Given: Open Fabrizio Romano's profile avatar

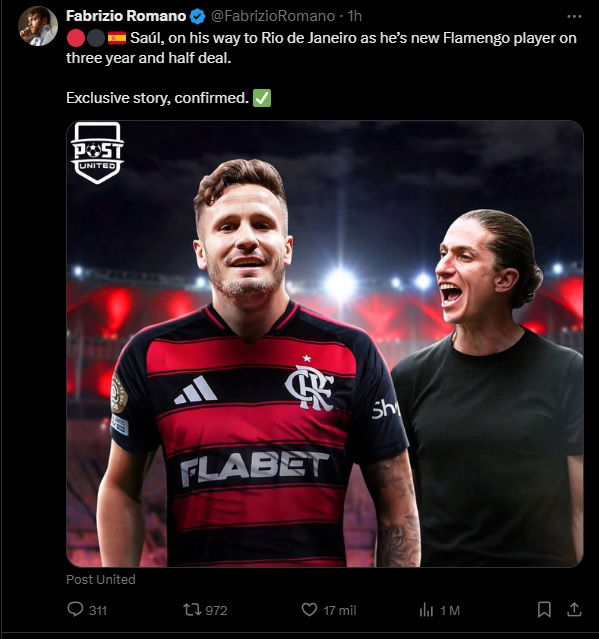Looking at the screenshot, I should coord(38,26).
